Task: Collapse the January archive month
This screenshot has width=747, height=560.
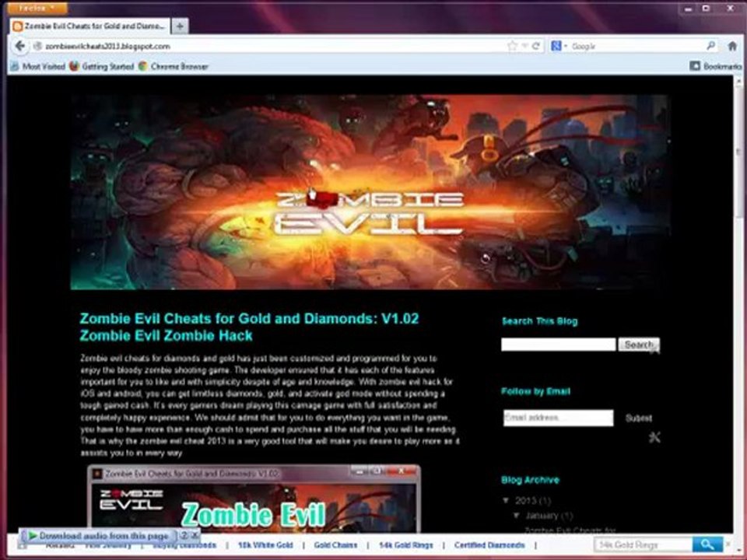Action: pos(517,516)
